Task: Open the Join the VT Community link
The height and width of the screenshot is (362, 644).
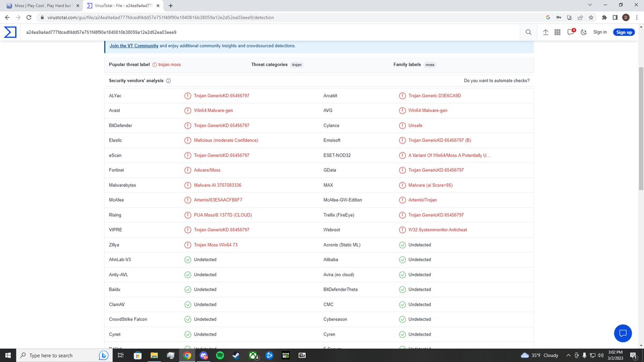Action: click(134, 46)
